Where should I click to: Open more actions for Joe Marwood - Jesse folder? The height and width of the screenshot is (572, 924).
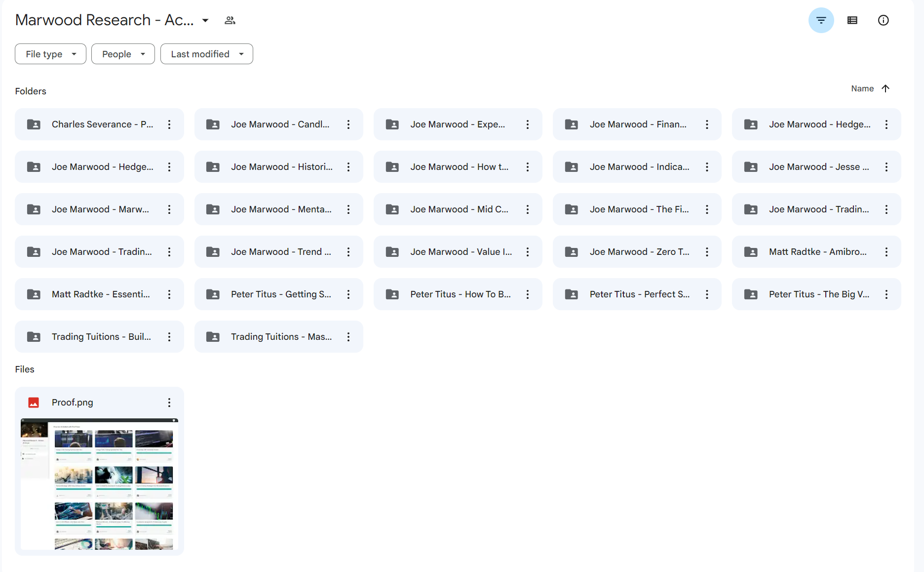coord(886,167)
